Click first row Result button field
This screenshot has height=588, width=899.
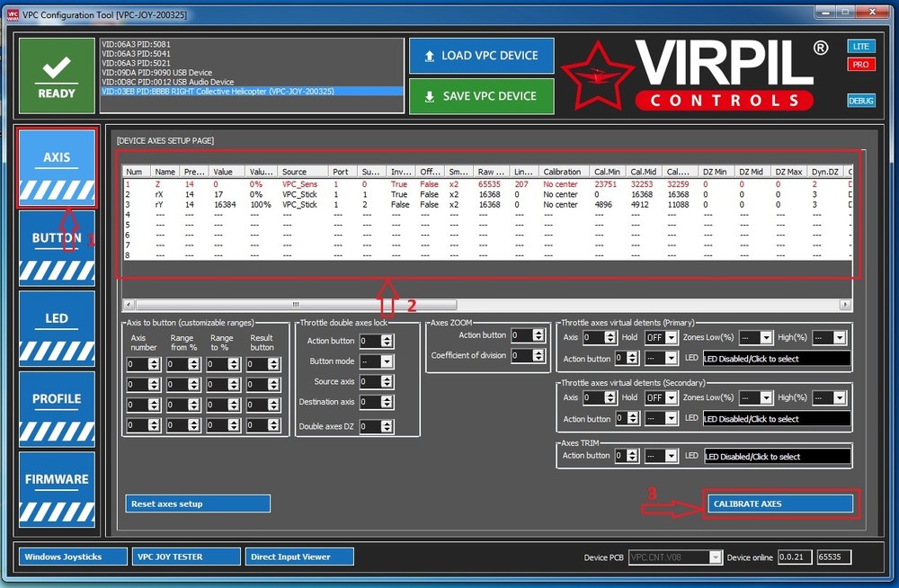[263, 364]
